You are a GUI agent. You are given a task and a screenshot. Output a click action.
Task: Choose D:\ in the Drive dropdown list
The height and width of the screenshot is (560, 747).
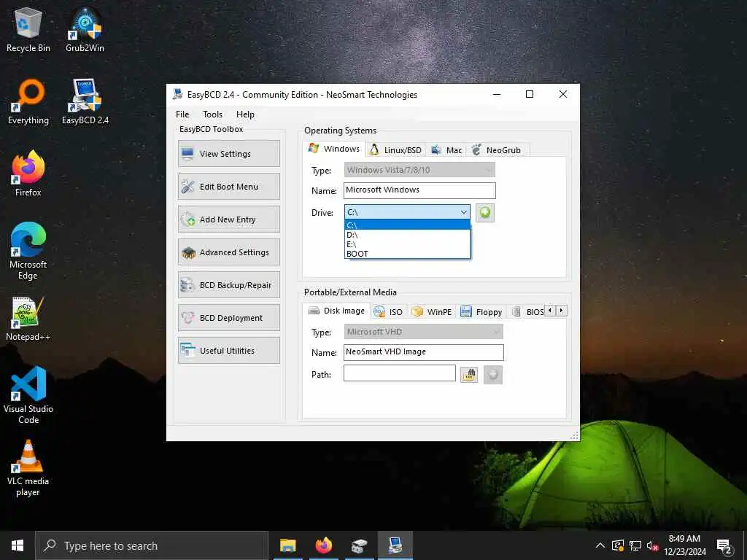coord(407,235)
